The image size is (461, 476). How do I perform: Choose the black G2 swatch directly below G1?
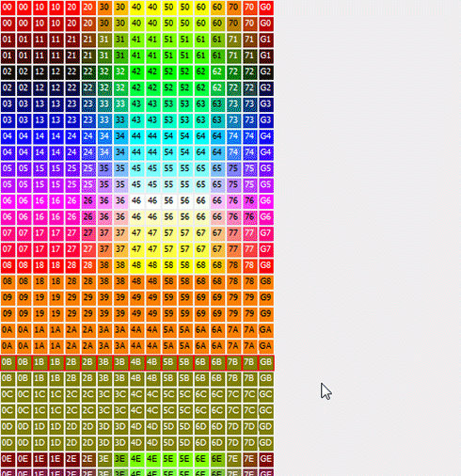tap(265, 71)
